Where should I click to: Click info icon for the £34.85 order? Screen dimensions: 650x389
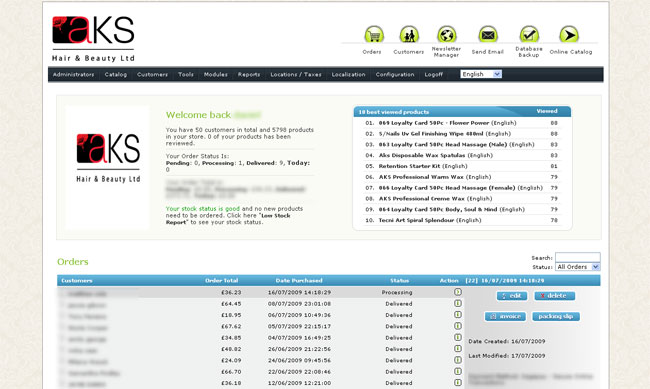458,337
